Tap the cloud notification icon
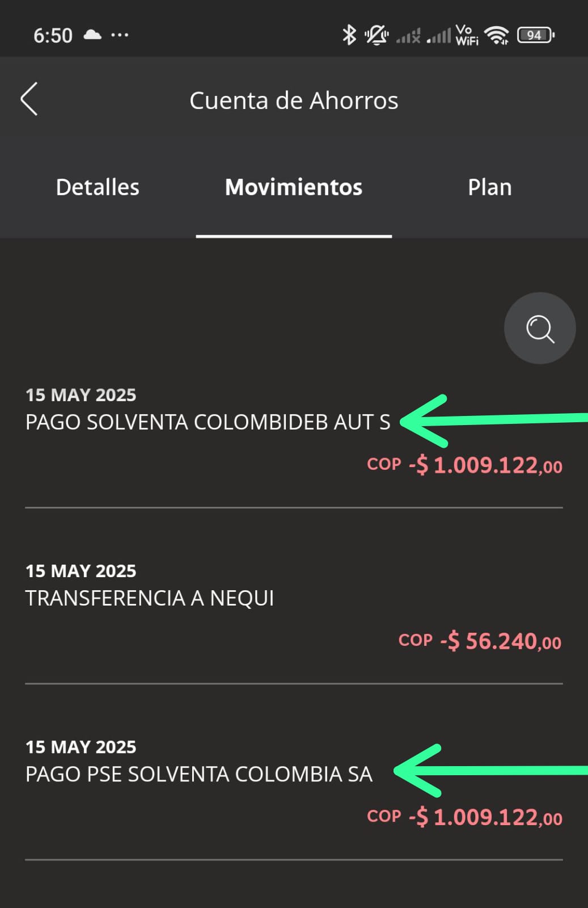588x908 pixels. coord(92,35)
